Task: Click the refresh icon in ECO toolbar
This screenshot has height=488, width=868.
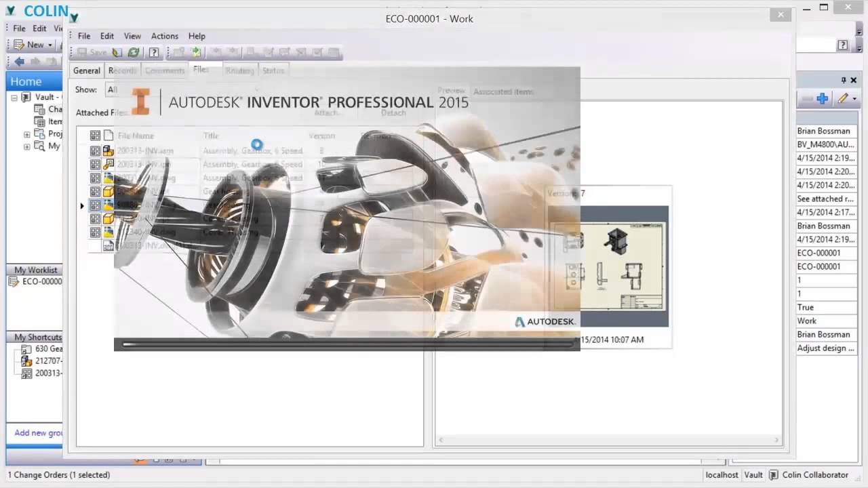Action: (x=134, y=52)
